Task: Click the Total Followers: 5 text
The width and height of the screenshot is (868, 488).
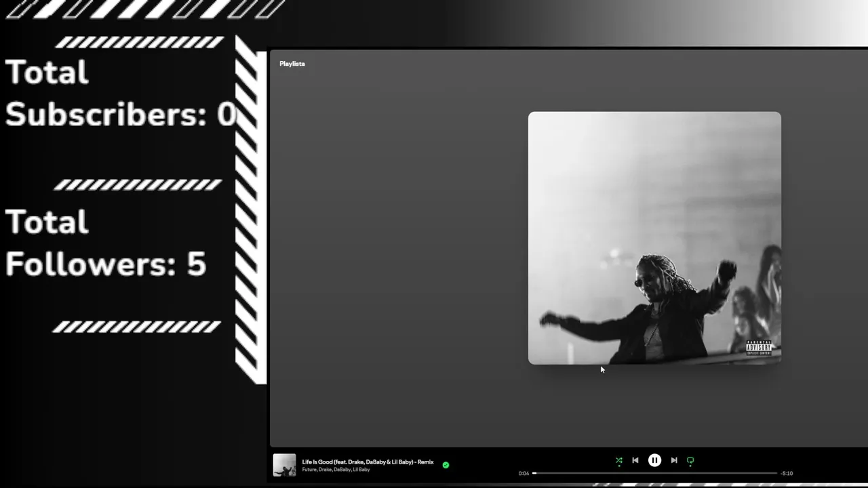Action: [x=106, y=243]
